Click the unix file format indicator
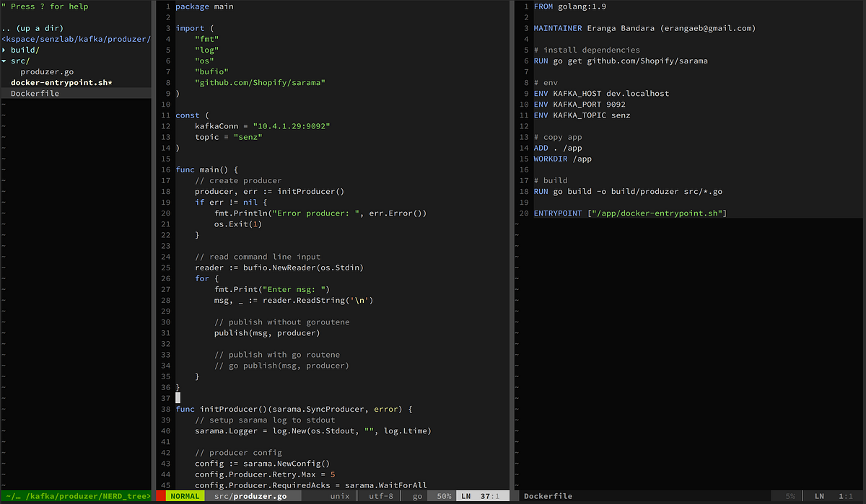 point(339,495)
